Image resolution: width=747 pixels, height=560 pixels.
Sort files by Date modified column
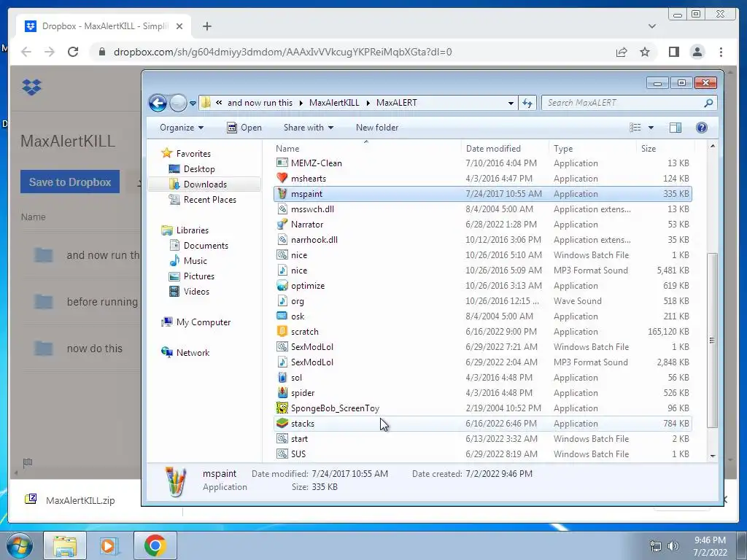[493, 149]
